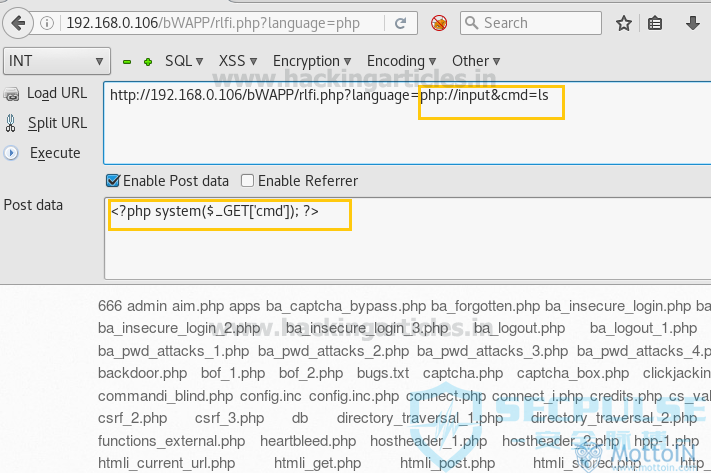Reload the page with the refresh icon
The width and height of the screenshot is (711, 473).
[x=400, y=23]
